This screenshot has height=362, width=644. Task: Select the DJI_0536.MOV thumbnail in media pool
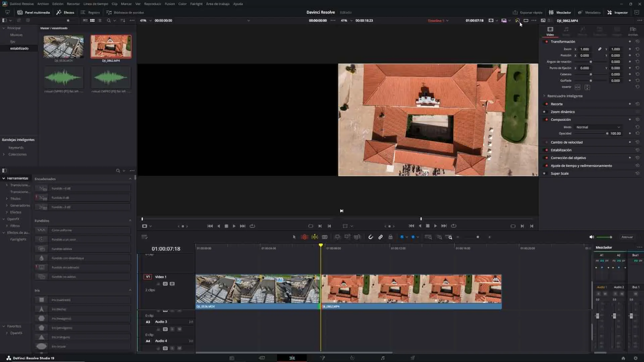(63, 46)
